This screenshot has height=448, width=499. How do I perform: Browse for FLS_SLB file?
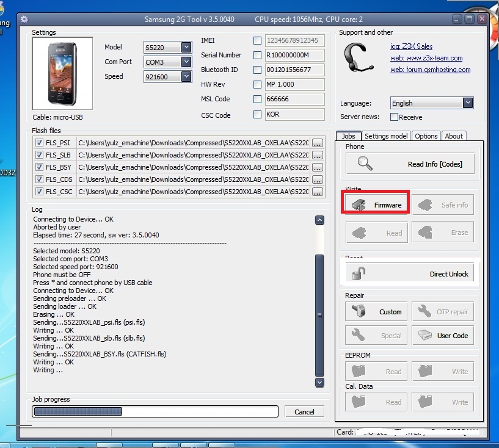pyautogui.click(x=317, y=155)
